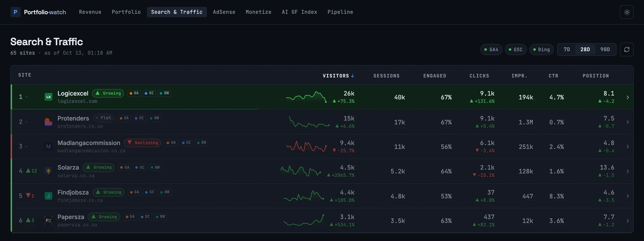Expand the Madlangacommission row chevron

tap(627, 146)
